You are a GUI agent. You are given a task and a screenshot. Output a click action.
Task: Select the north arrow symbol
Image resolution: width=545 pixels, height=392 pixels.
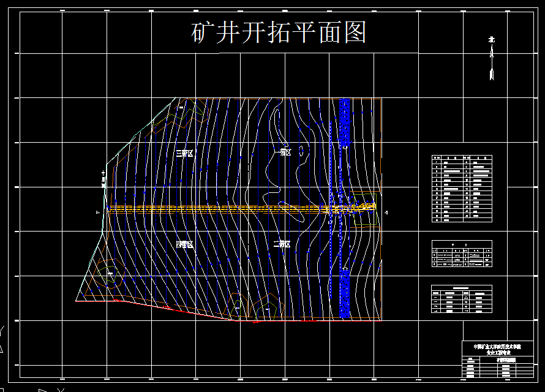point(492,58)
